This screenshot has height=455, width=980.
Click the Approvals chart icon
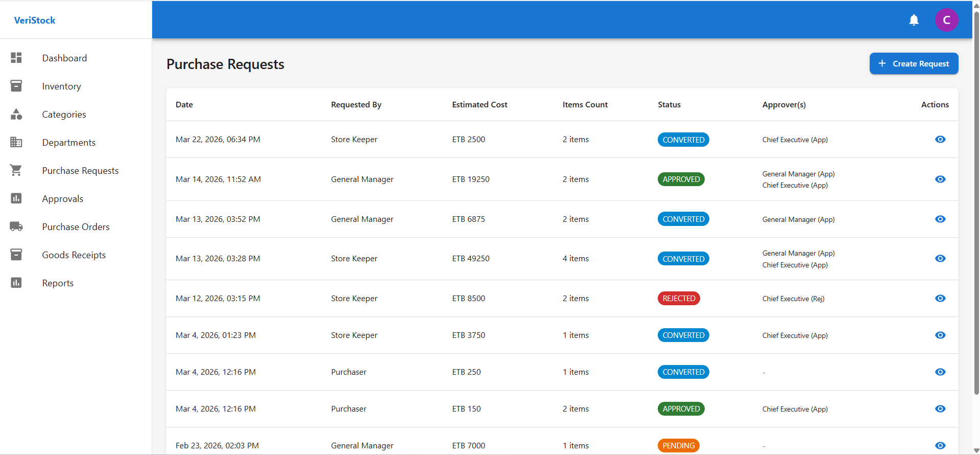(16, 198)
